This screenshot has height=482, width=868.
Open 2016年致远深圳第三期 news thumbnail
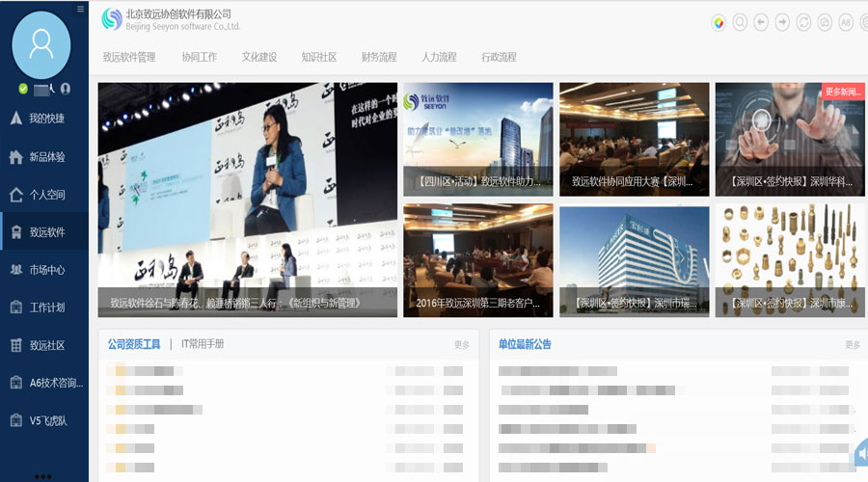point(477,260)
